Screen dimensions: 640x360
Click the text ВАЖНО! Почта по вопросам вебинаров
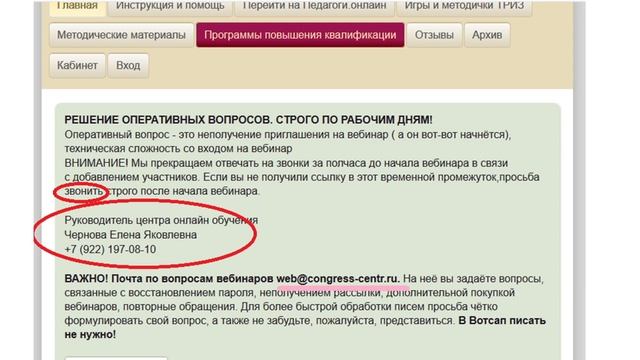(x=169, y=279)
